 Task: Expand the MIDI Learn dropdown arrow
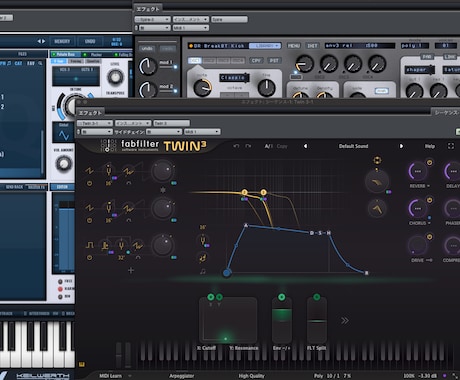pos(130,376)
